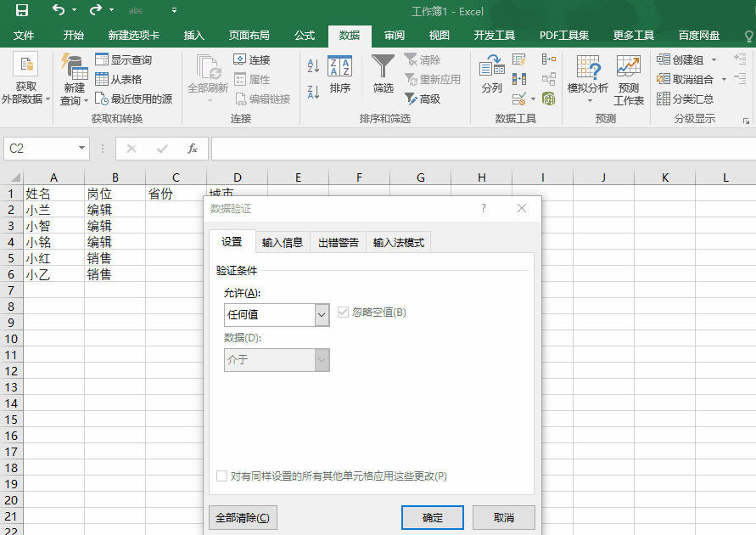Screen dimensions: 756x535
Task: Click Forecast Sheet (预测工作表)
Action: tap(629, 80)
